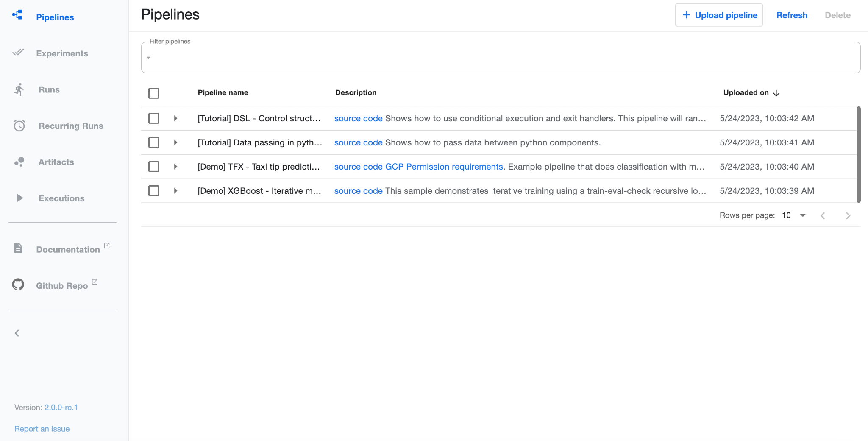This screenshot has height=441, width=868.
Task: Click the Artifacts bubbles icon
Action: pyautogui.click(x=19, y=162)
